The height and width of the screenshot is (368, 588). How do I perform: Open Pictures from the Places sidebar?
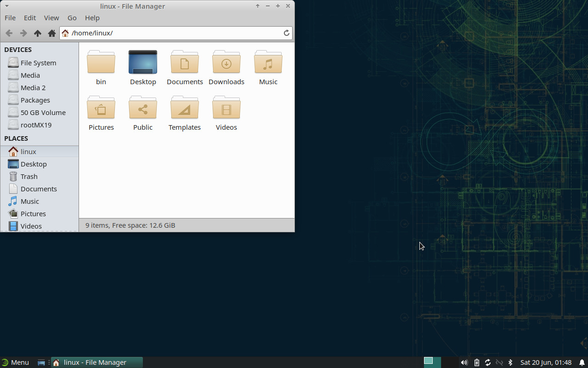pyautogui.click(x=33, y=213)
